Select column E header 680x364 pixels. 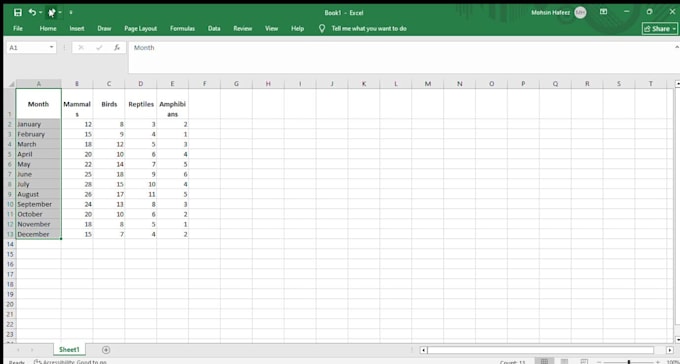point(173,84)
